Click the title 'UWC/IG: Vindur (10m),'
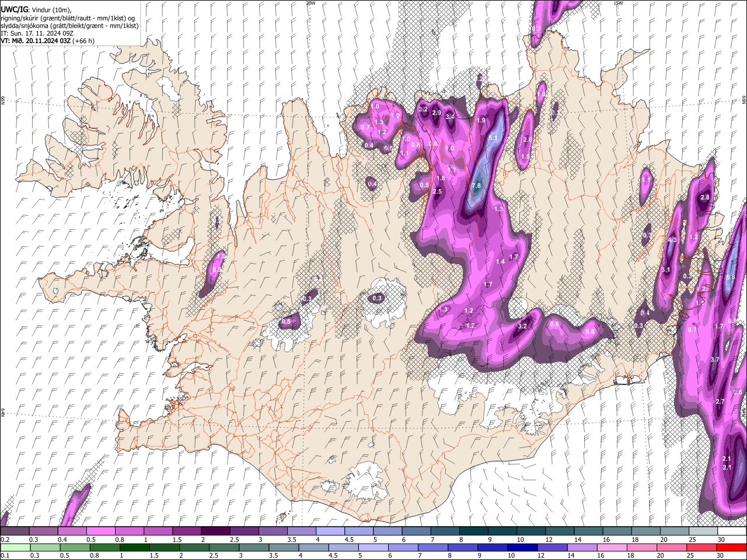Viewport: 747px width, 560px height. pyautogui.click(x=37, y=9)
